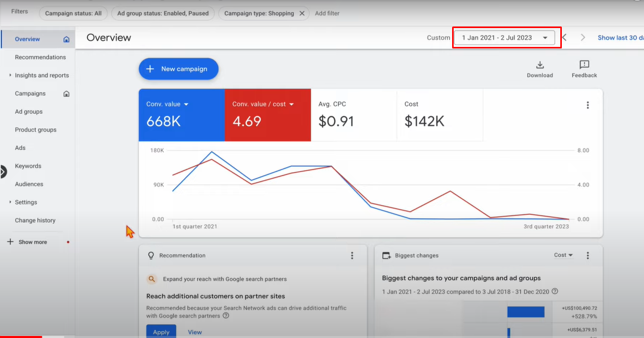Screen dimensions: 644x338
Task: Click the lightbulb Recommendation icon
Action: coord(151,255)
